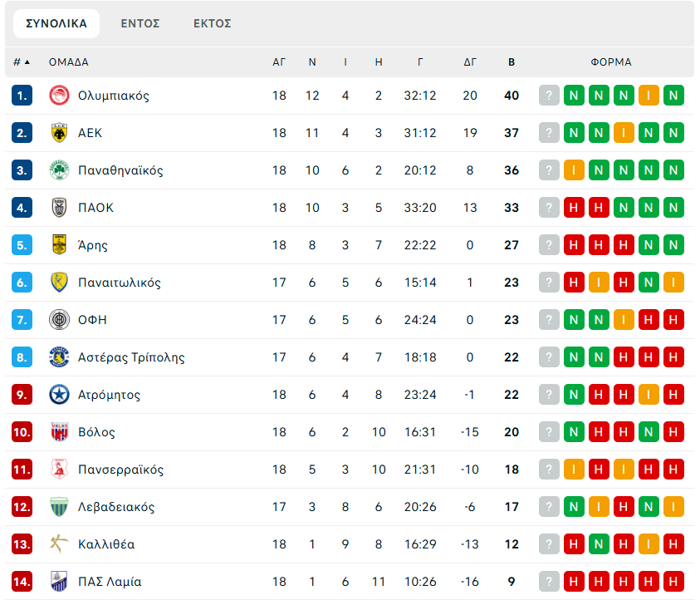700x600 pixels.
Task: Open the Παναιτωλικός team link
Action: (120, 283)
